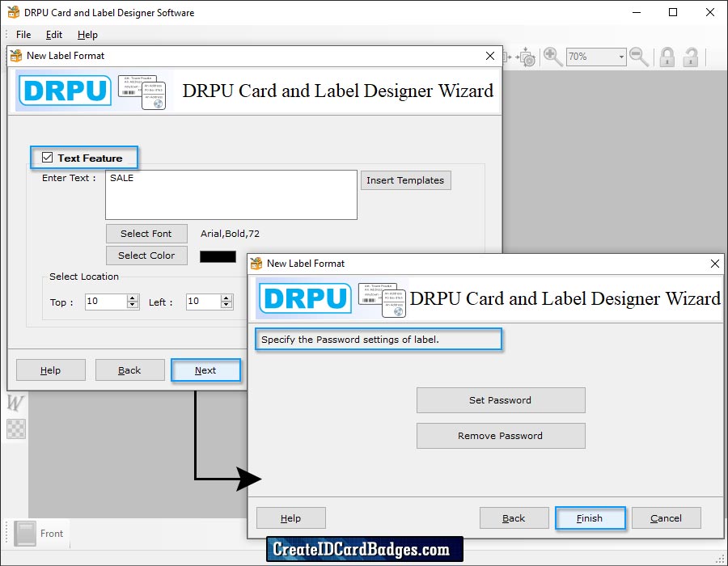Click Back in the password wizard
Image resolution: width=728 pixels, height=566 pixels.
point(514,517)
